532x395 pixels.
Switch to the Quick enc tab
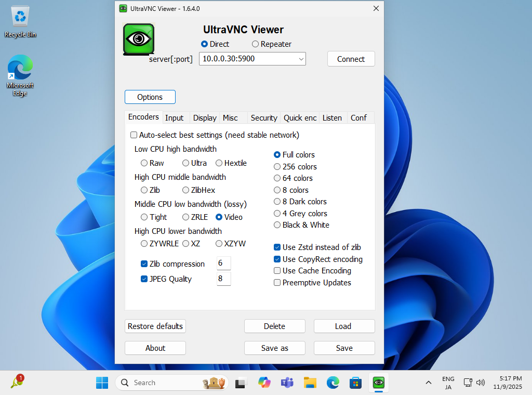(x=299, y=118)
